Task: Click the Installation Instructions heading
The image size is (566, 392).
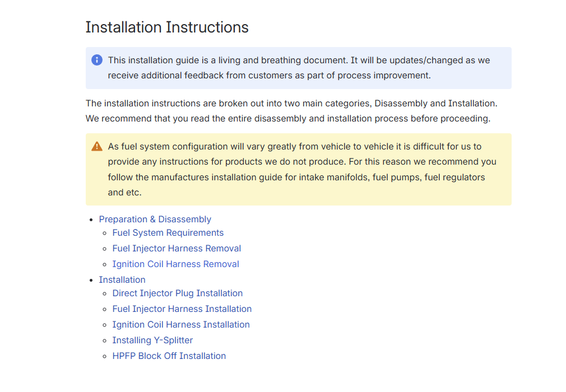Action: click(x=167, y=27)
